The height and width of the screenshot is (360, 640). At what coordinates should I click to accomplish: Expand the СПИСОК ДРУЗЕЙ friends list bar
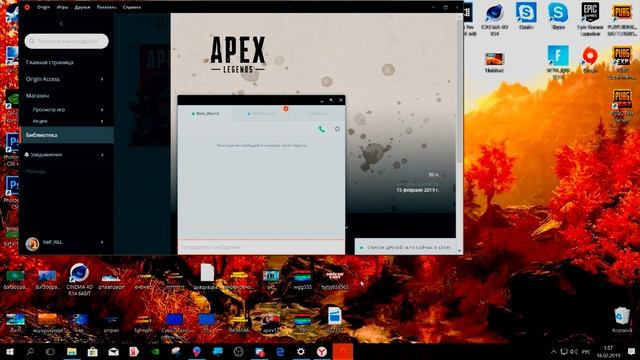click(x=405, y=247)
